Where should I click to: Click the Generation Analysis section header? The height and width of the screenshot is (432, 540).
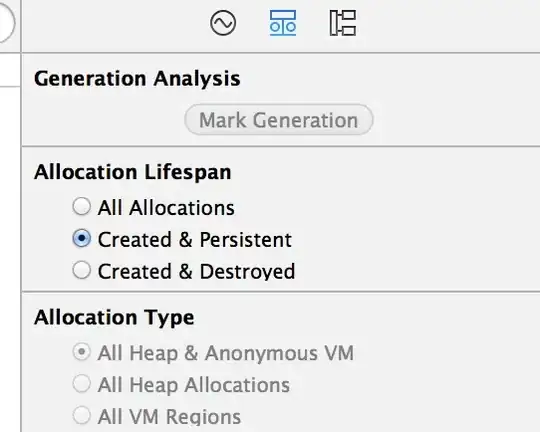137,79
